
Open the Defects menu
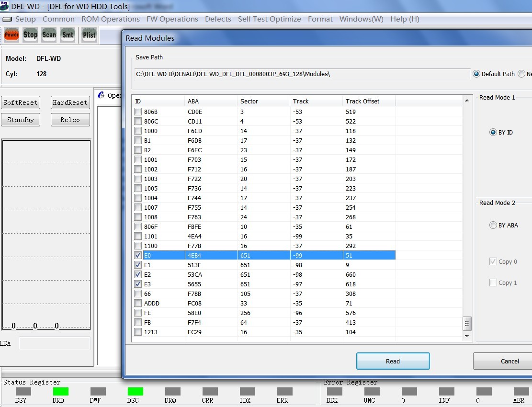[218, 19]
